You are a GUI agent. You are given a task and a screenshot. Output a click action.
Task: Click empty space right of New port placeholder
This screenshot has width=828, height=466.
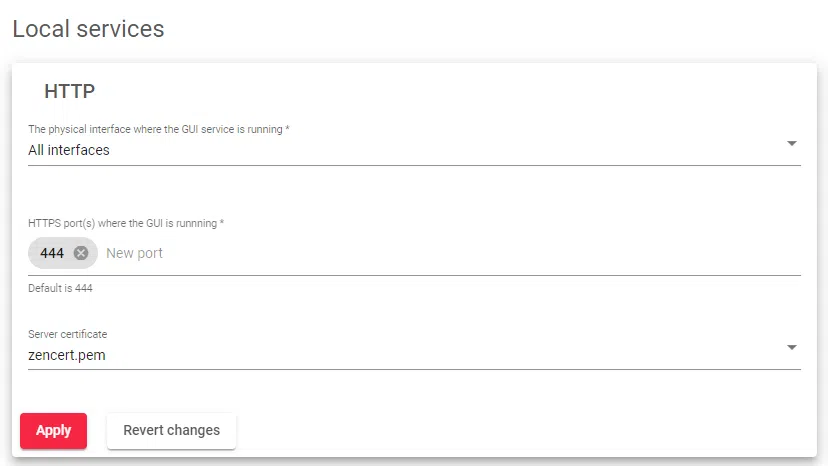pos(480,253)
